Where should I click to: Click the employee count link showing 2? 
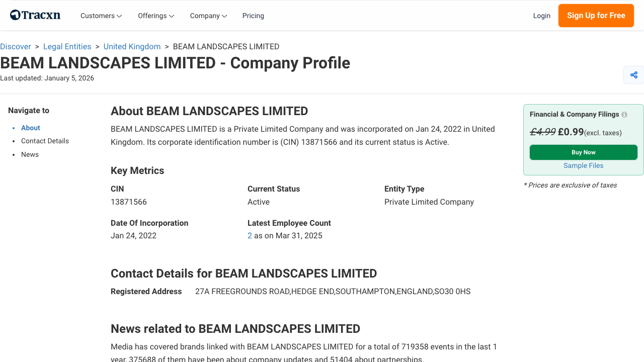coord(250,235)
